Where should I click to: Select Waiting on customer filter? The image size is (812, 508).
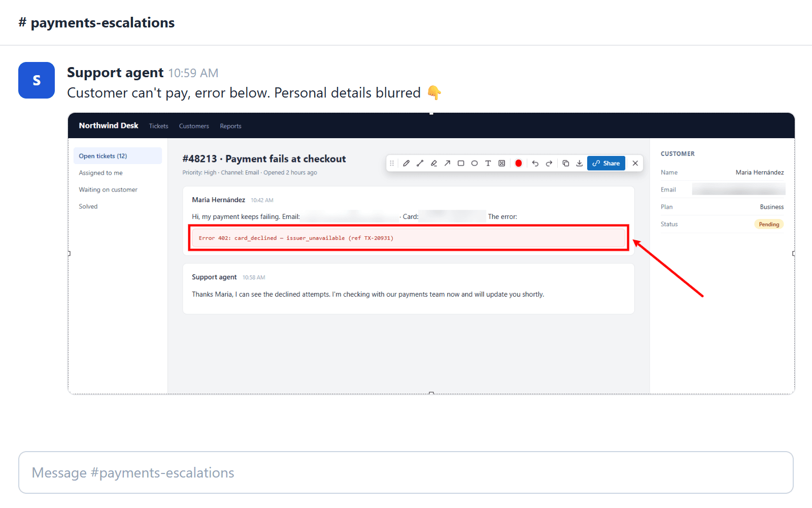click(108, 189)
